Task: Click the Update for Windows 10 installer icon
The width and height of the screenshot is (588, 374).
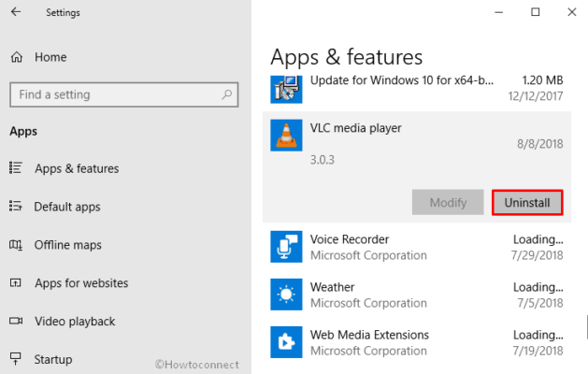Action: point(286,89)
